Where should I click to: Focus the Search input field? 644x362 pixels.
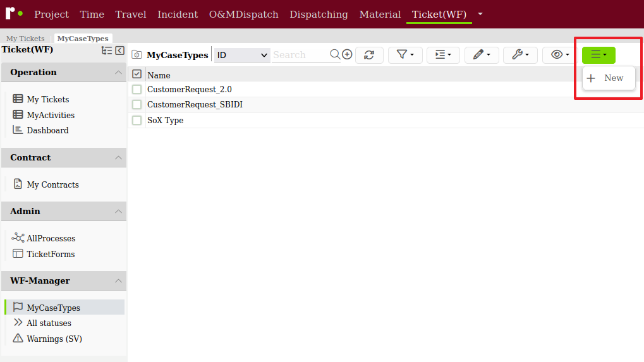click(x=300, y=55)
